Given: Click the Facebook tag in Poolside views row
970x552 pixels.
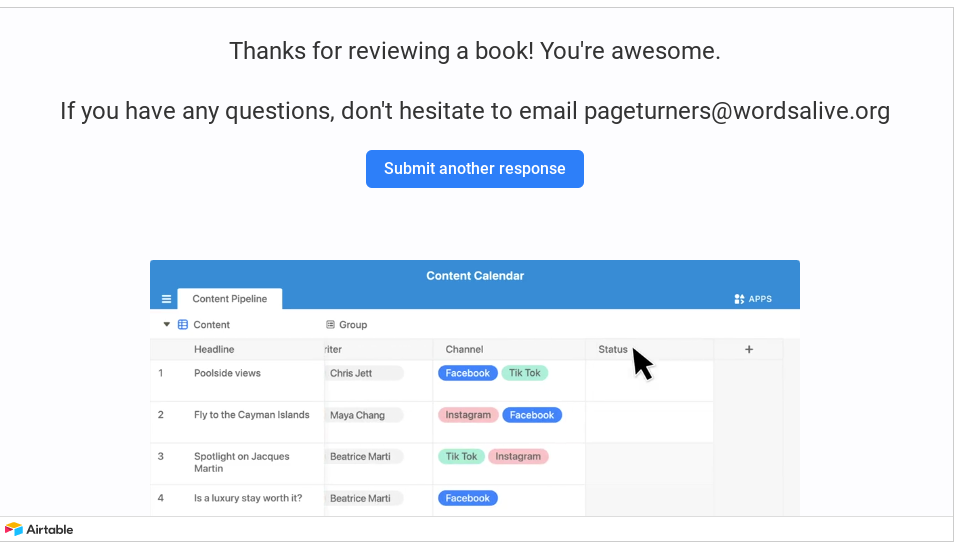Looking at the screenshot, I should tap(468, 373).
